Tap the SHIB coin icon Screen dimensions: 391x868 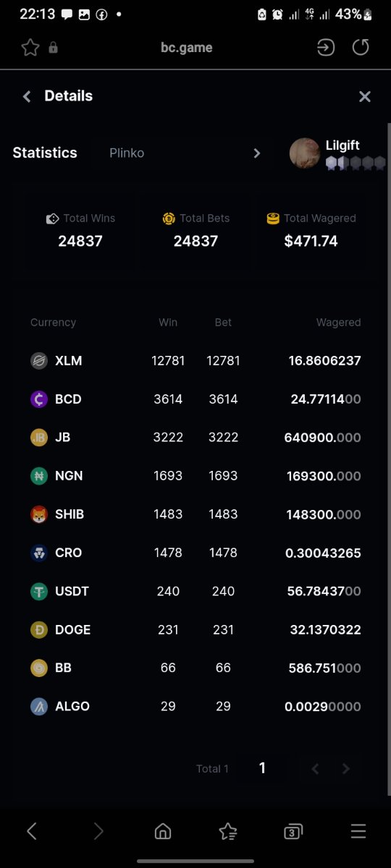tap(39, 514)
